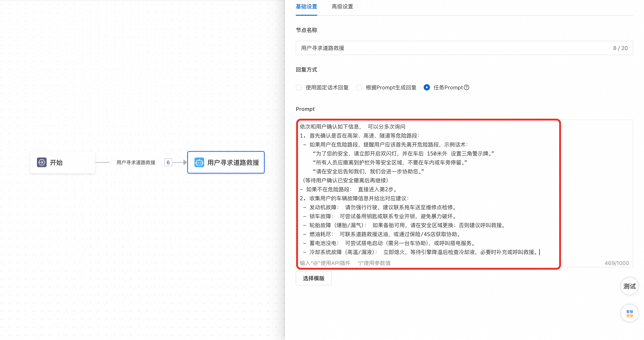Image resolution: width=644 pixels, height=340 pixels.
Task: Click the 客服答疑 floating icon
Action: tap(629, 313)
